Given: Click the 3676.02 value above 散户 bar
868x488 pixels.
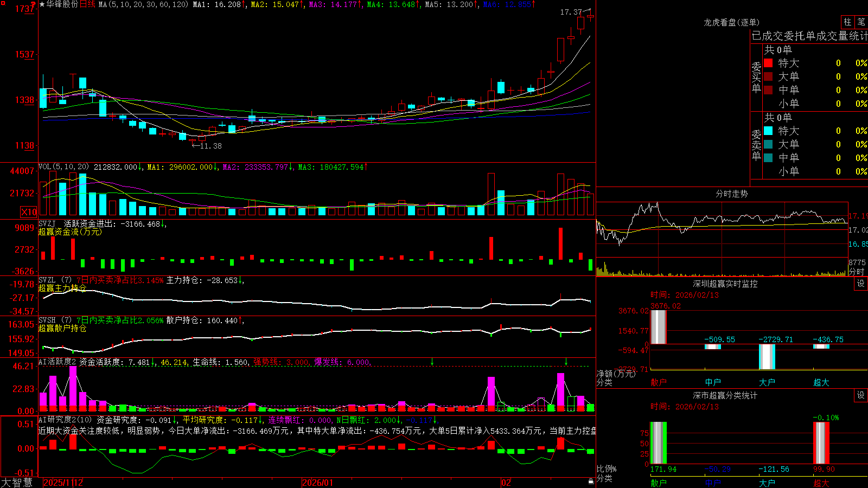Looking at the screenshot, I should [x=666, y=306].
